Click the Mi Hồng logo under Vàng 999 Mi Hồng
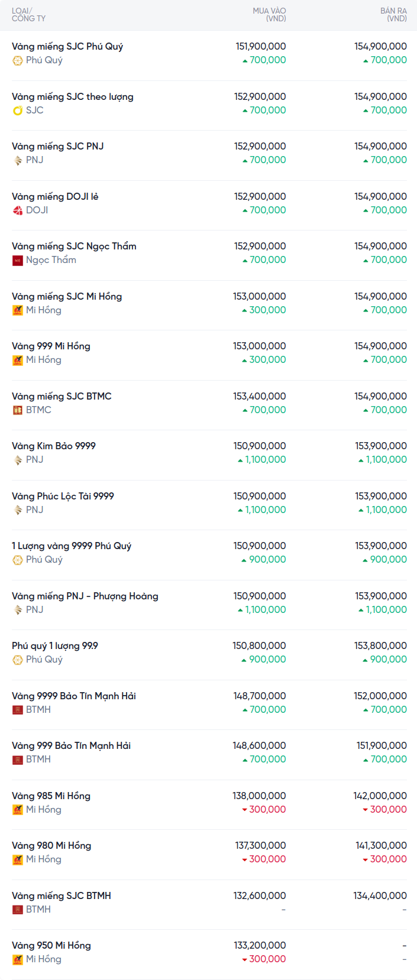Viewport: 417px width, 980px height. 18,360
